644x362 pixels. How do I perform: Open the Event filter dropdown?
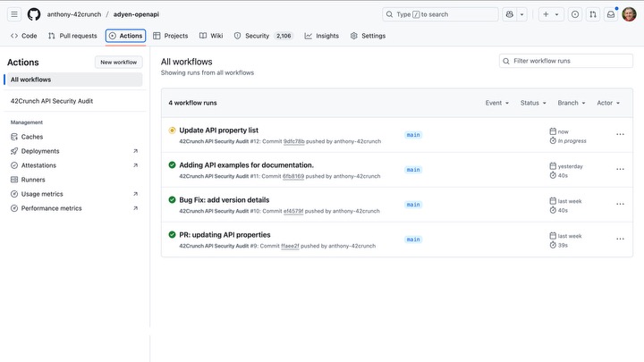497,103
